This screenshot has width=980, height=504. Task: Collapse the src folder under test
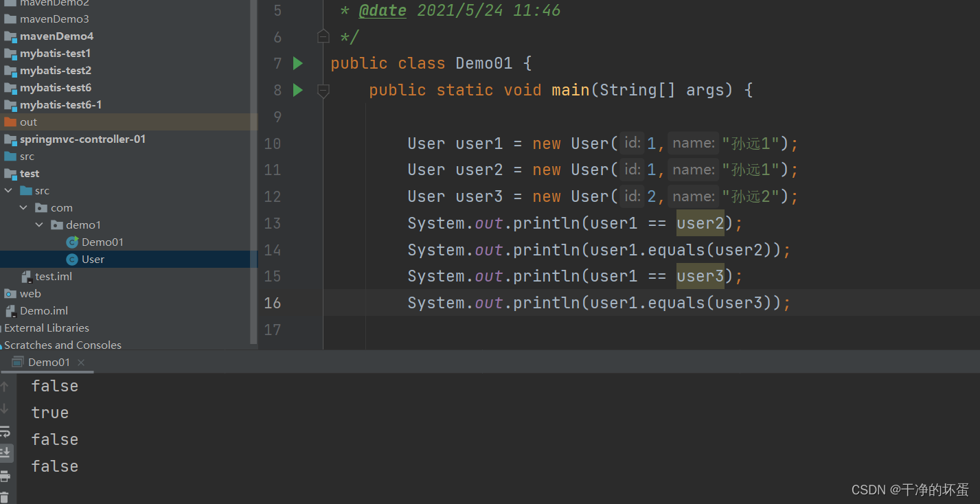[x=8, y=191]
